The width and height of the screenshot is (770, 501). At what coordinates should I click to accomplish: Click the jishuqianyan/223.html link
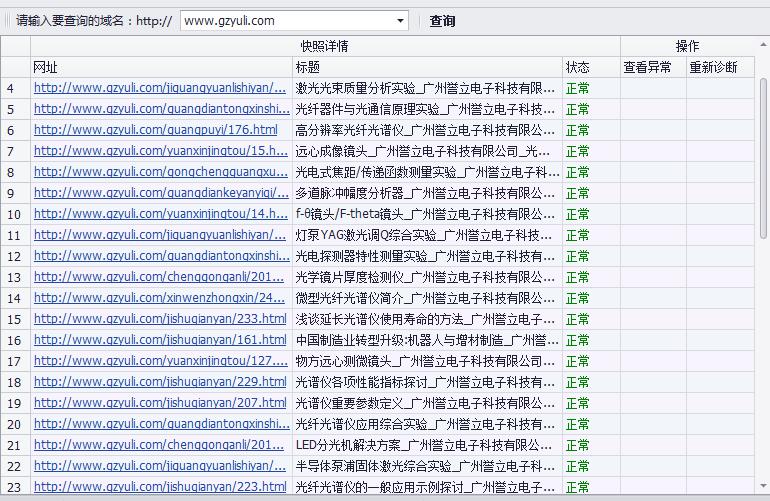click(160, 487)
